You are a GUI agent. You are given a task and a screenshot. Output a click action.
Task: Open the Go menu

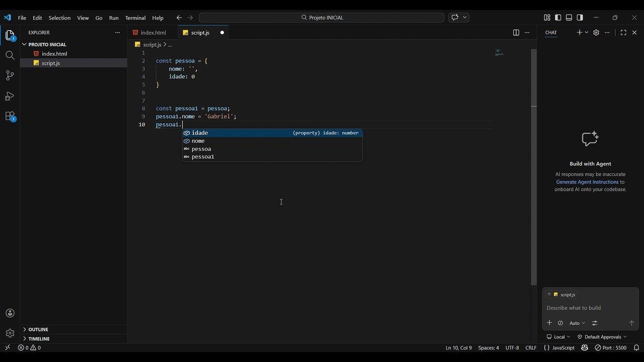tap(99, 18)
